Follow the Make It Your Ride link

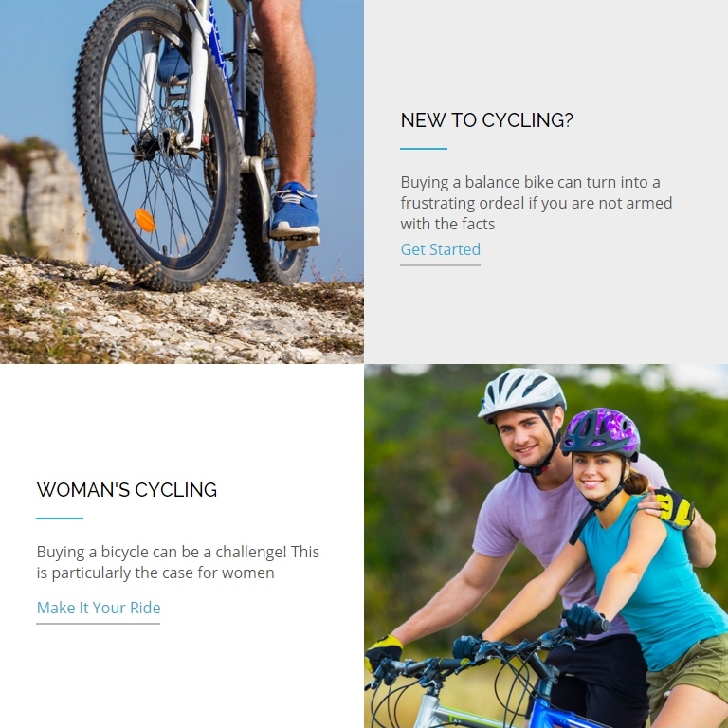click(x=99, y=608)
